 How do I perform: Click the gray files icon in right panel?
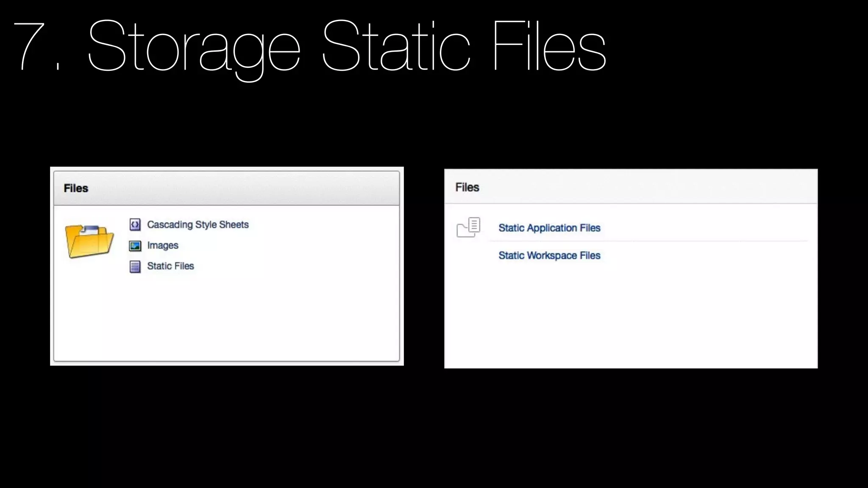[468, 227]
